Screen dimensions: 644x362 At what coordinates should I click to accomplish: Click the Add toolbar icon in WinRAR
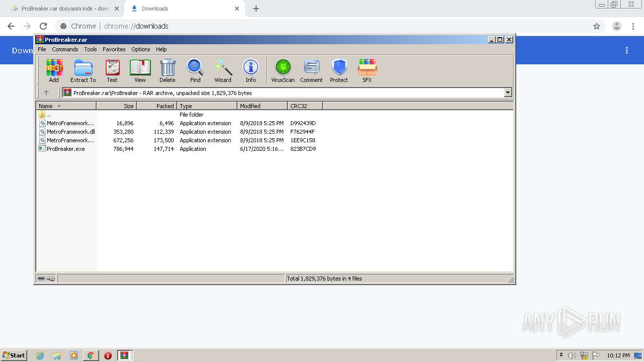54,70
